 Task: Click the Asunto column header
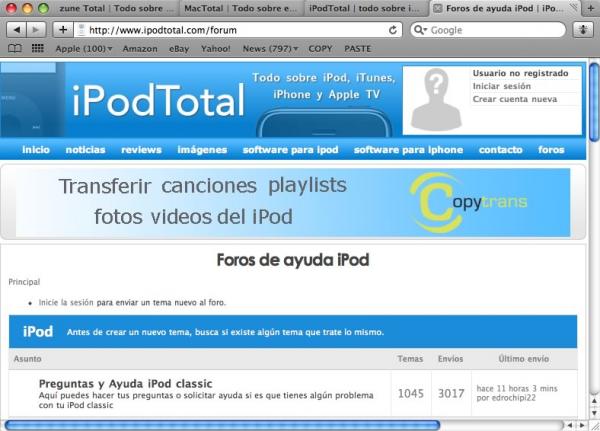click(28, 359)
